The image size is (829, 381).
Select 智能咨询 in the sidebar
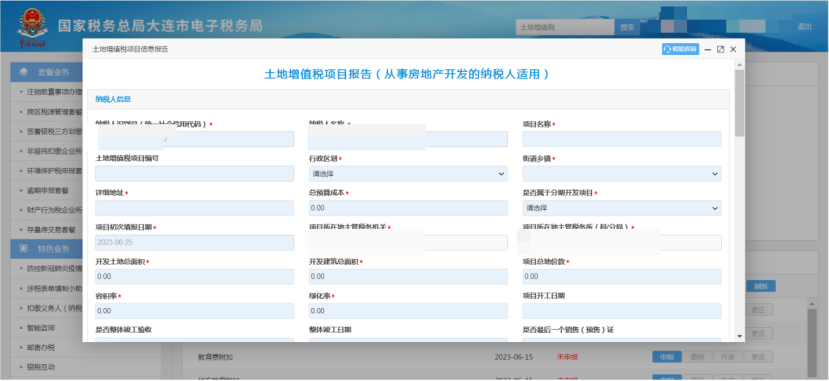[41, 328]
